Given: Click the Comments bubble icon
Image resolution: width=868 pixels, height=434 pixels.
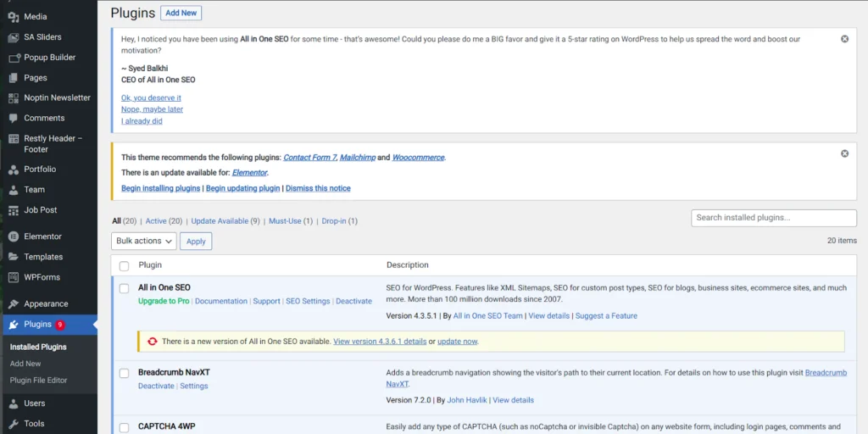Looking at the screenshot, I should point(14,119).
